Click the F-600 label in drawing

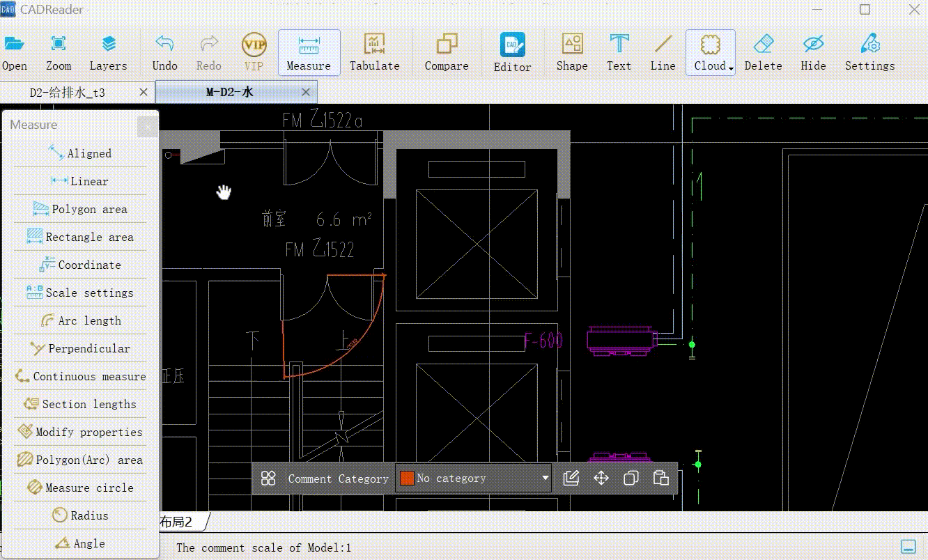click(543, 341)
